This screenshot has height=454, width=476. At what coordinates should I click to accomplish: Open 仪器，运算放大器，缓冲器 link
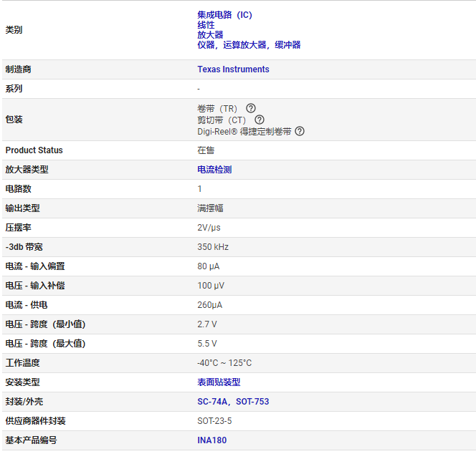click(249, 44)
